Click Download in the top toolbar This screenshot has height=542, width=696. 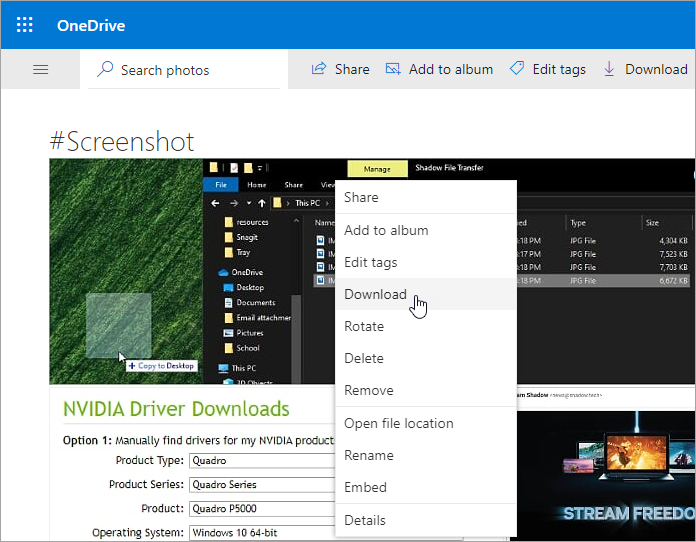(656, 69)
